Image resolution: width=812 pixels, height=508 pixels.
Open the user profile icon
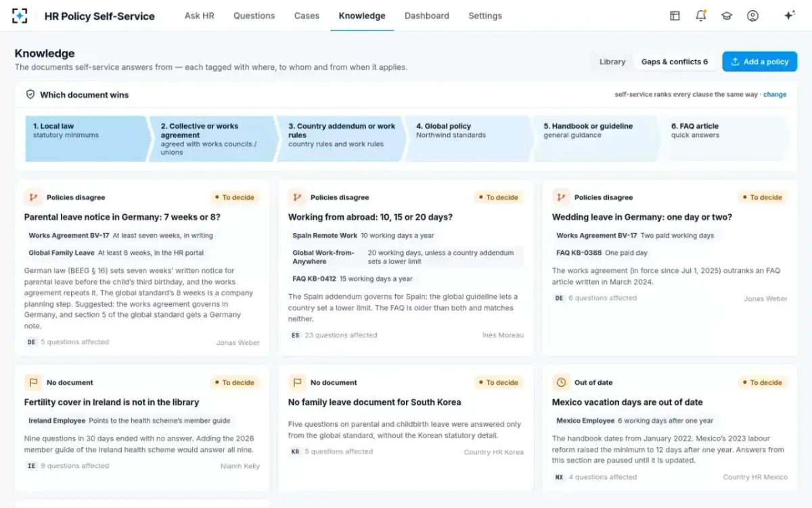(752, 16)
